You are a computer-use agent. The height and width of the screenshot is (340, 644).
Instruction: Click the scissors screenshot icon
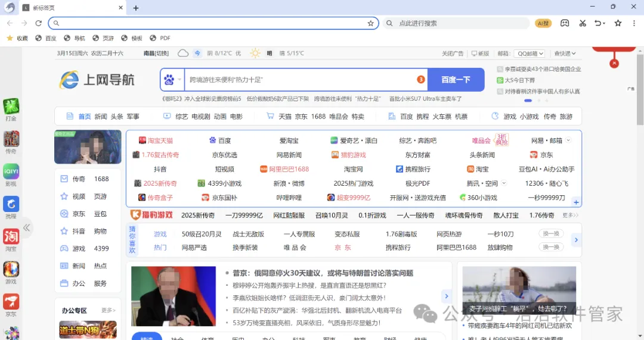(x=583, y=23)
